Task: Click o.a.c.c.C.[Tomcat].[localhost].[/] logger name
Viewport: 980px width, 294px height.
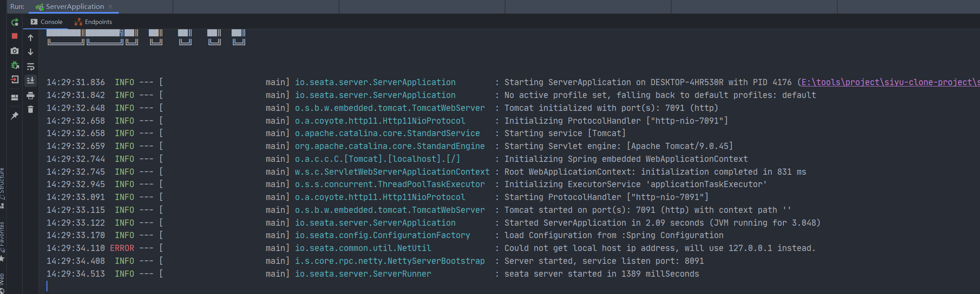Action: pos(378,159)
